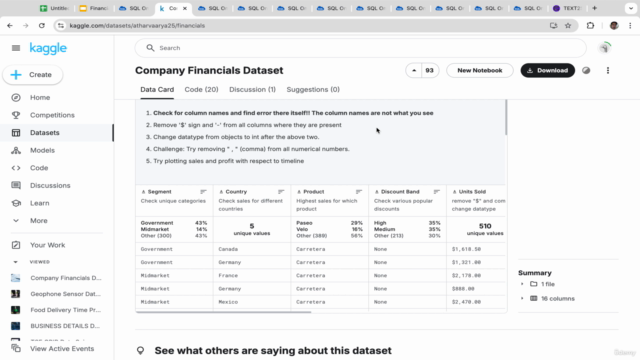Go back in browser
Viewport: 640px width, 360px height.
[x=10, y=25]
